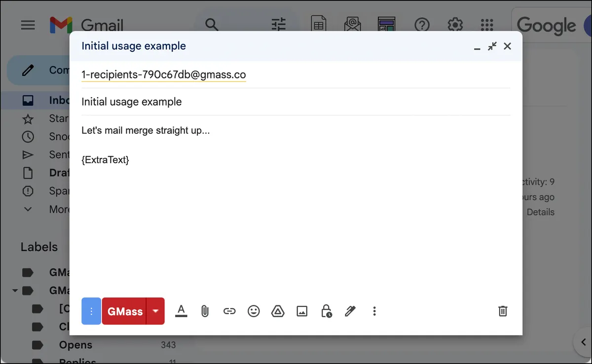Open the GMass settings three-dot button

click(91, 311)
